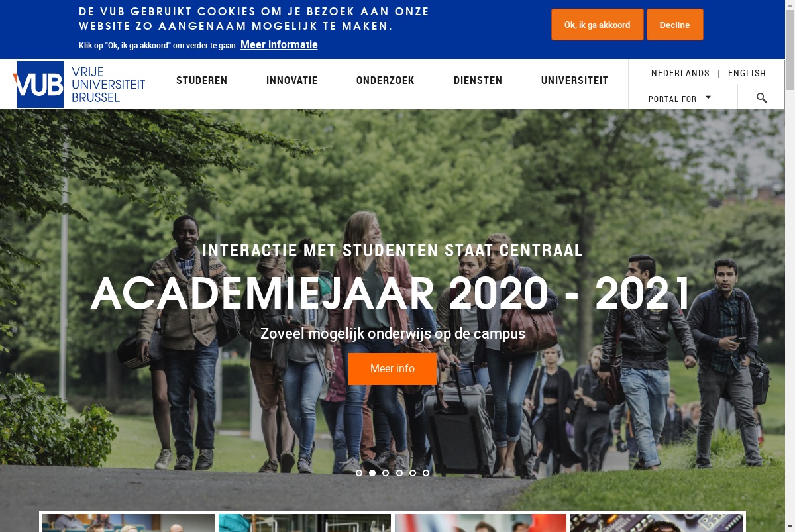
Task: Open the first news thumbnail below the banner
Action: tap(129, 523)
